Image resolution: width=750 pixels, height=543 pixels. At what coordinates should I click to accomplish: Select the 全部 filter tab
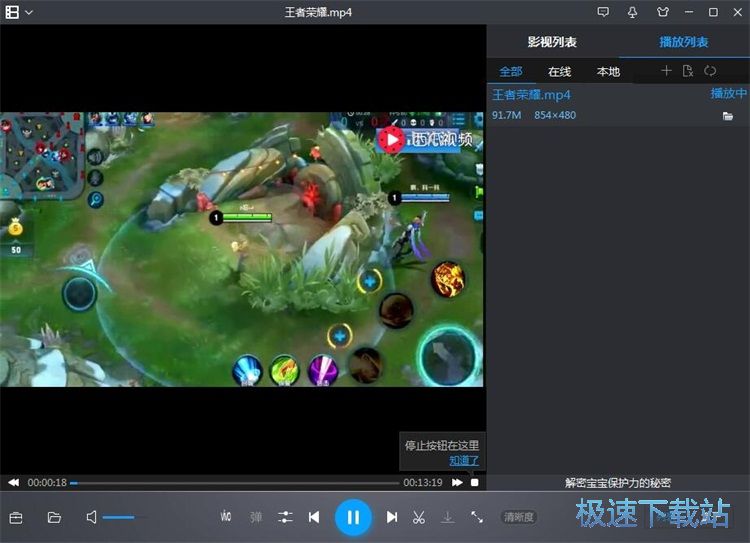point(510,72)
